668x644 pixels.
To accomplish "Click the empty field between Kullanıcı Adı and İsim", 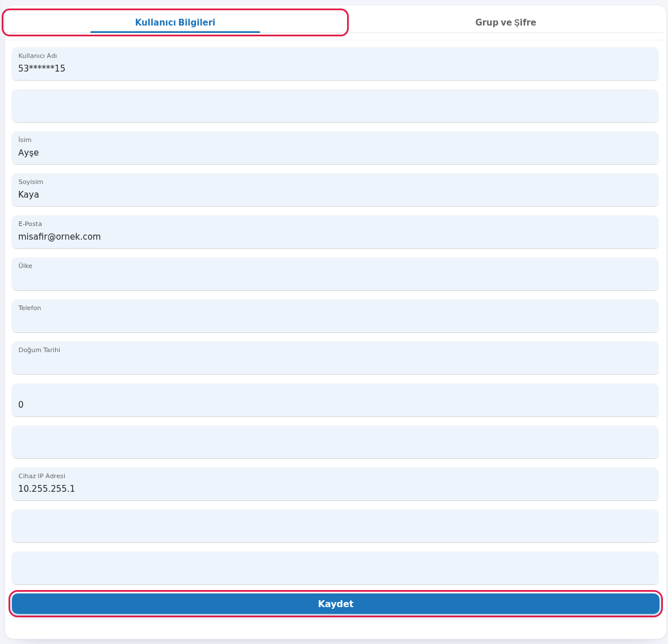I will (x=335, y=106).
